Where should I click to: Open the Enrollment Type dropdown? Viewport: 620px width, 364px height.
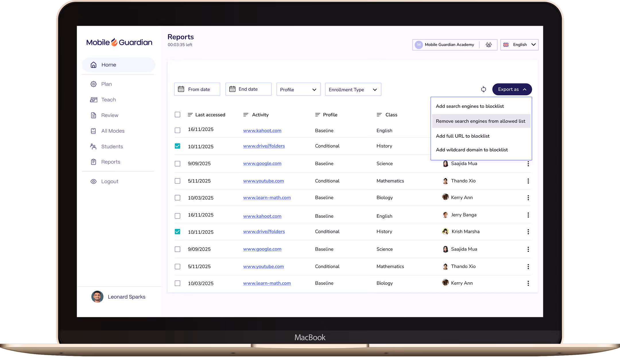click(353, 89)
